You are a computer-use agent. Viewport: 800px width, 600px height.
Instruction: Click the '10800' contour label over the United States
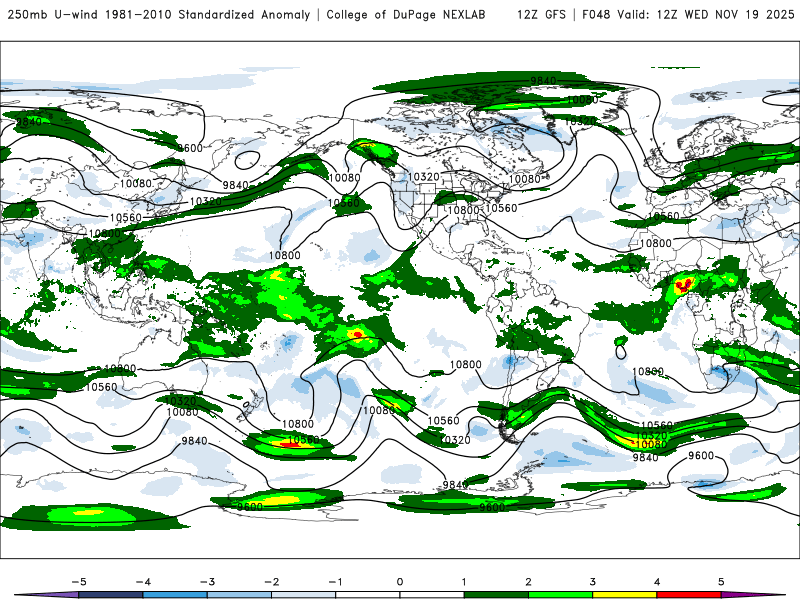pos(464,210)
